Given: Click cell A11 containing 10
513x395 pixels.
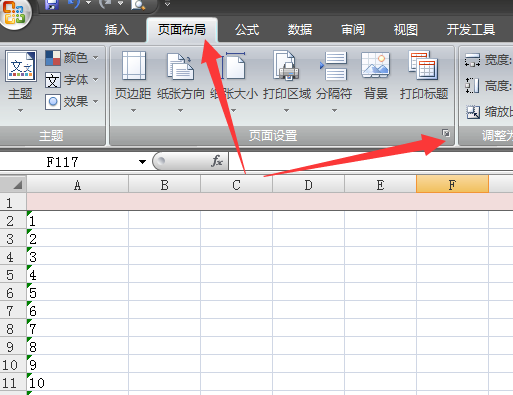Looking at the screenshot, I should coord(78,382).
